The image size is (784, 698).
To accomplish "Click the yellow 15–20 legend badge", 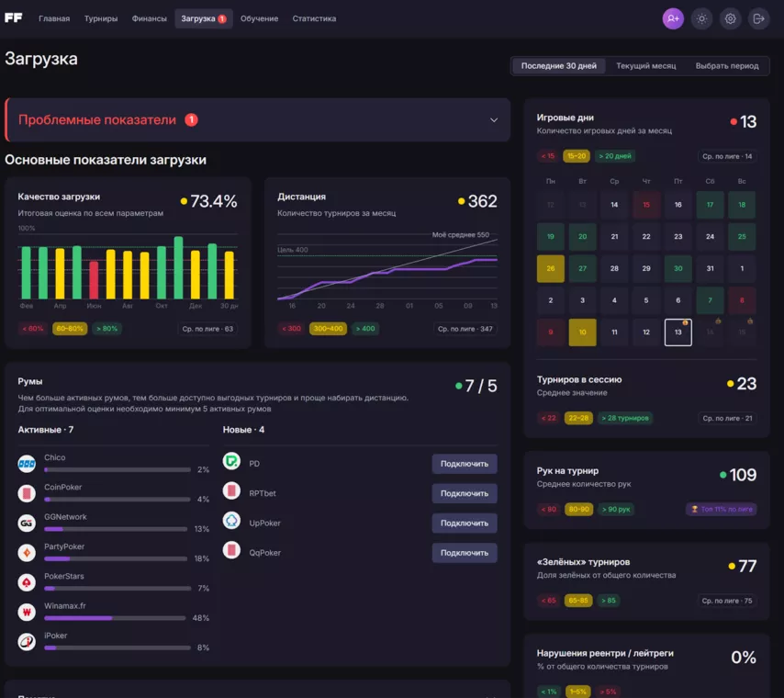I will 577,156.
